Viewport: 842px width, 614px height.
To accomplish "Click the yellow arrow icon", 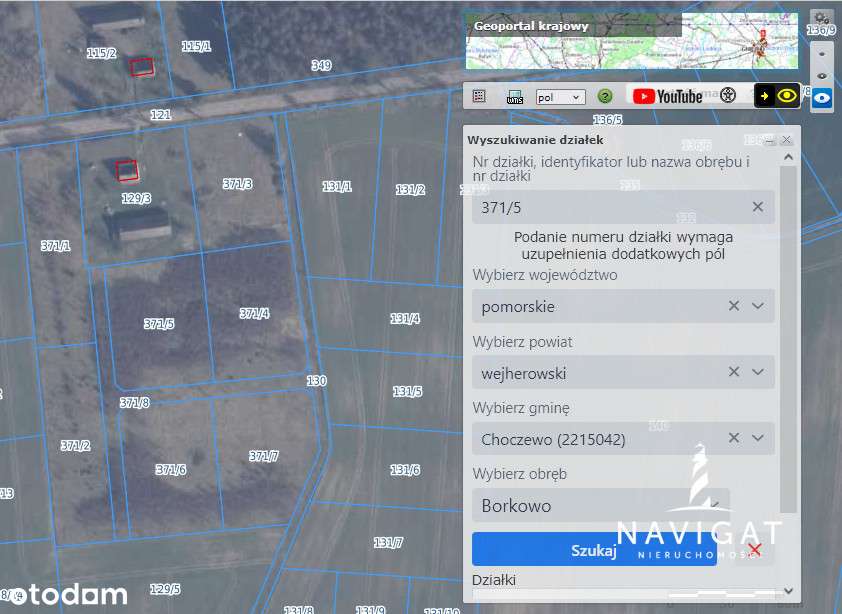I will tap(764, 96).
